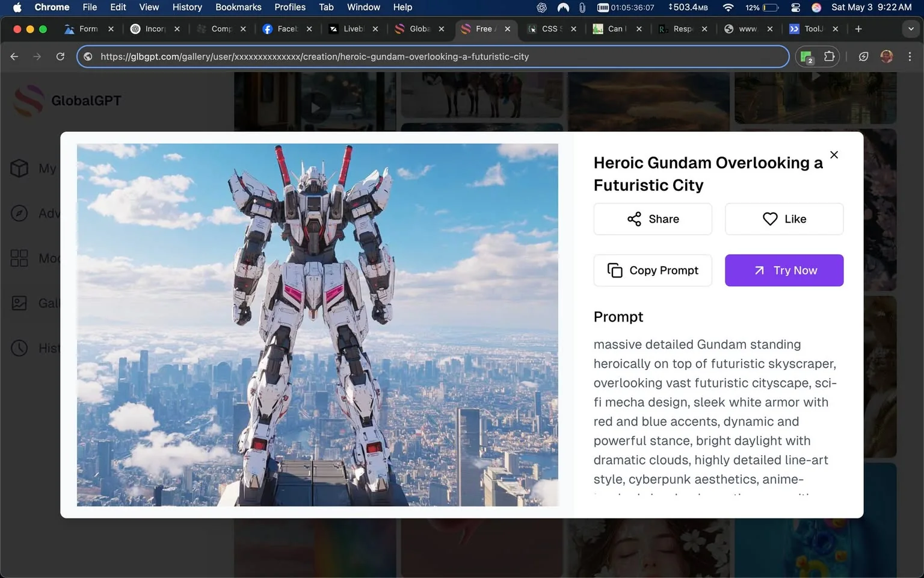Open the Help menu
This screenshot has height=578, width=924.
402,7
